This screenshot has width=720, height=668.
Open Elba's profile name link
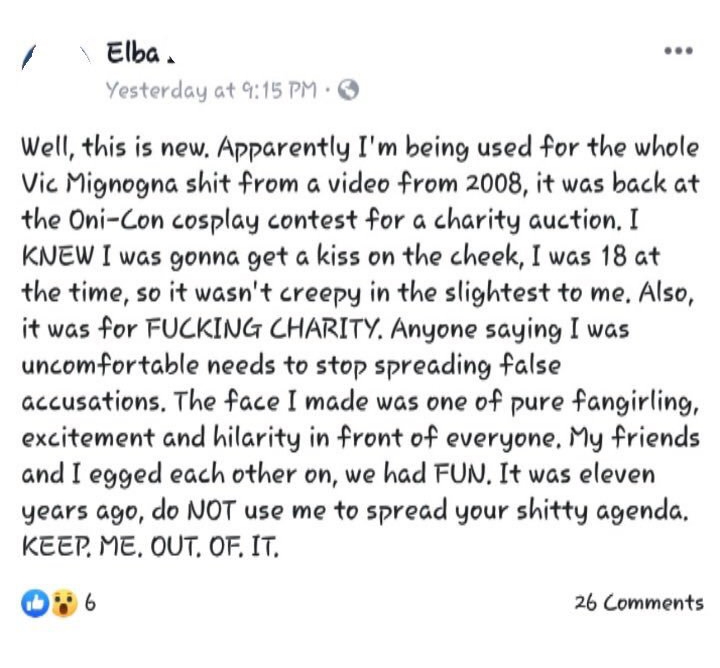point(133,53)
